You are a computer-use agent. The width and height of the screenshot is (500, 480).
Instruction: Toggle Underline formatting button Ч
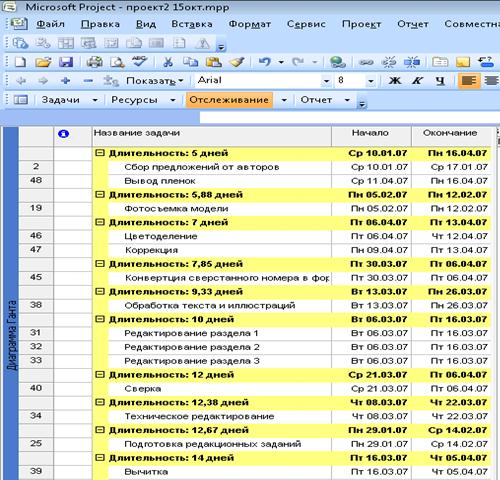coord(440,81)
